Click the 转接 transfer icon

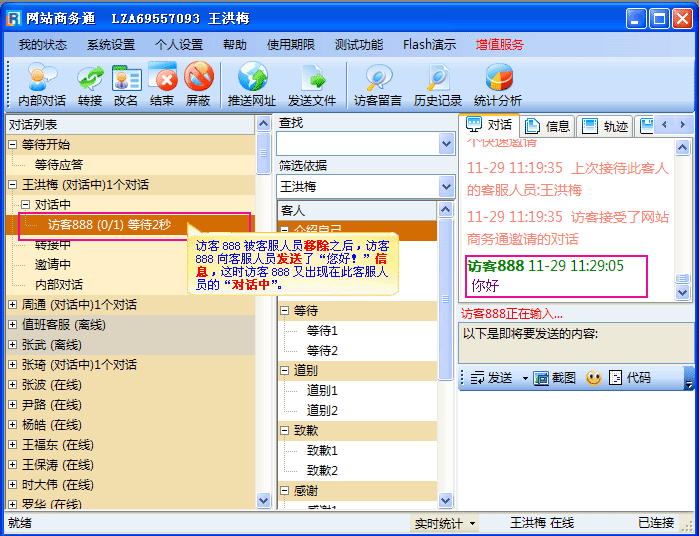point(90,77)
